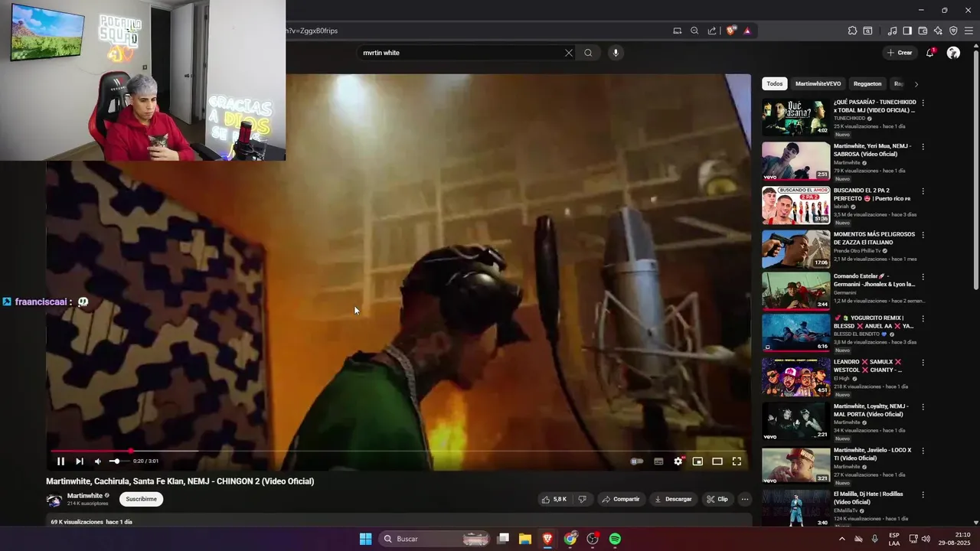This screenshot has height=551, width=980.
Task: Open the Windows Start menu
Action: [365, 539]
